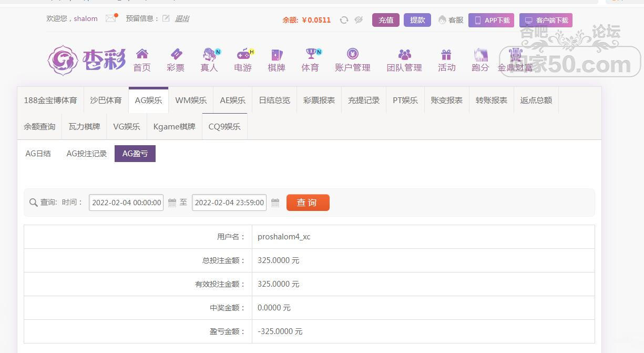
Task: Refresh the balance amount
Action: (344, 20)
